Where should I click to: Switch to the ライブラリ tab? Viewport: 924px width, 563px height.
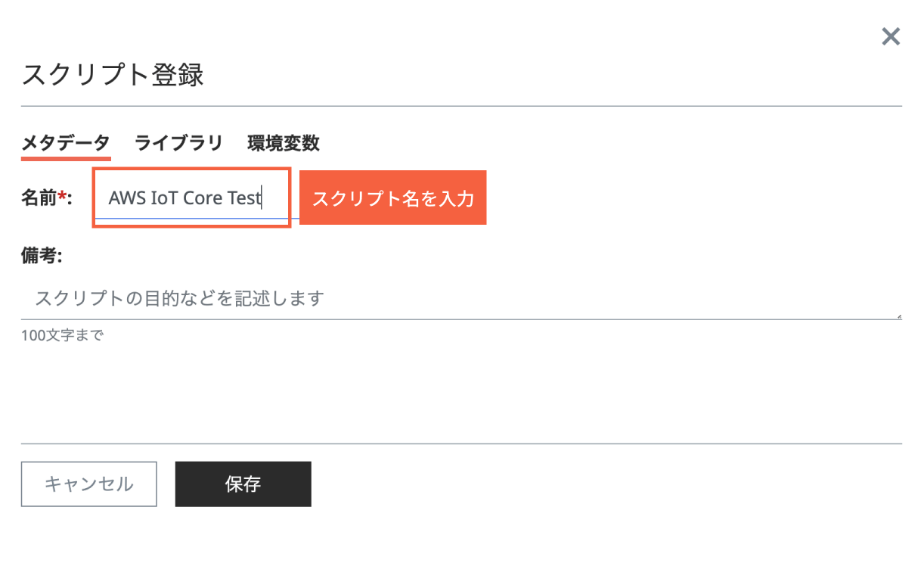tap(178, 143)
